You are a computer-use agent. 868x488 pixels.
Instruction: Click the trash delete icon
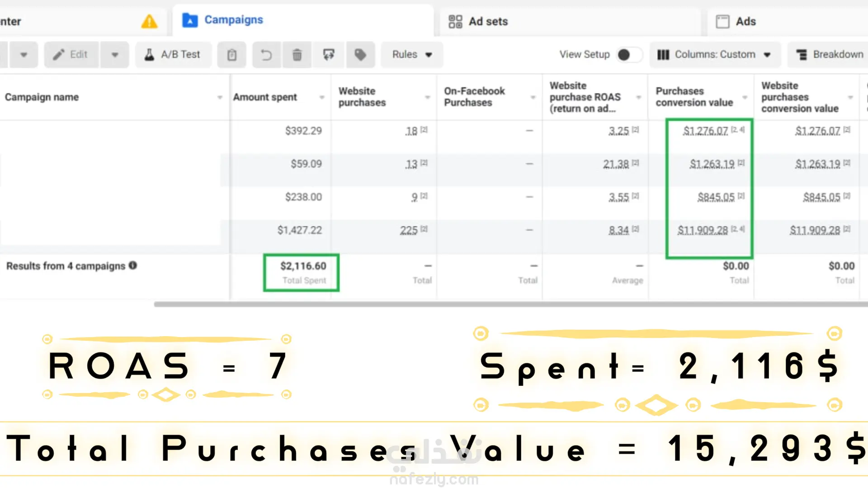click(297, 55)
